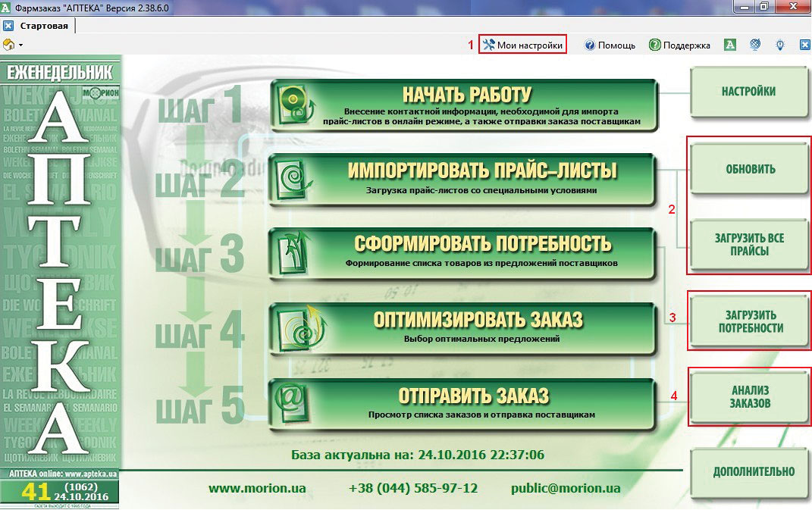Click the blue X icon beside the lightbulb

(x=804, y=45)
